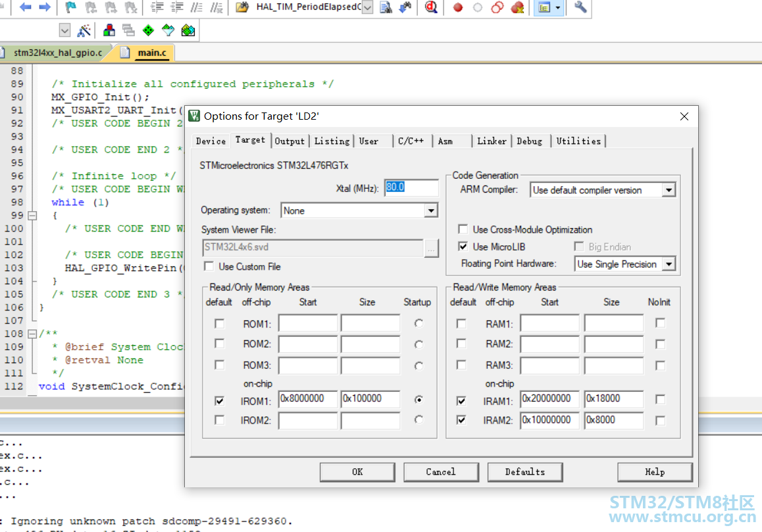Open Operating system dropdown
Viewport: 762px width, 532px height.
[x=430, y=210]
